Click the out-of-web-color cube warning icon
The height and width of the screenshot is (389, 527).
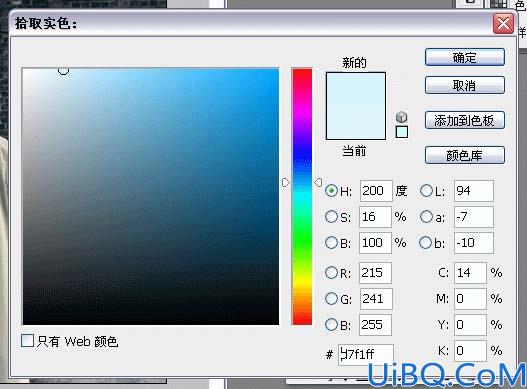tap(402, 117)
